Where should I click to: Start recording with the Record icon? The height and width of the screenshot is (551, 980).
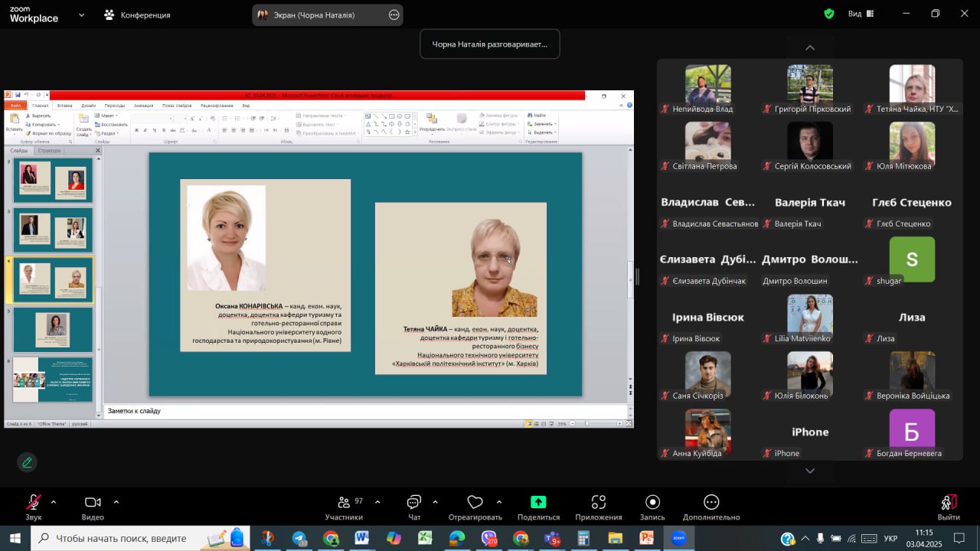pyautogui.click(x=652, y=502)
